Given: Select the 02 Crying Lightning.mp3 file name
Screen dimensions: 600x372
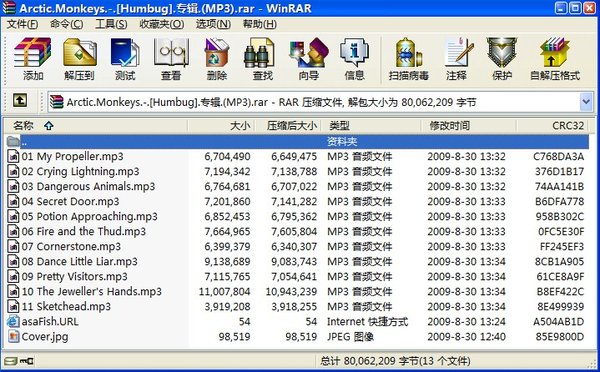Looking at the screenshot, I should tap(80, 171).
